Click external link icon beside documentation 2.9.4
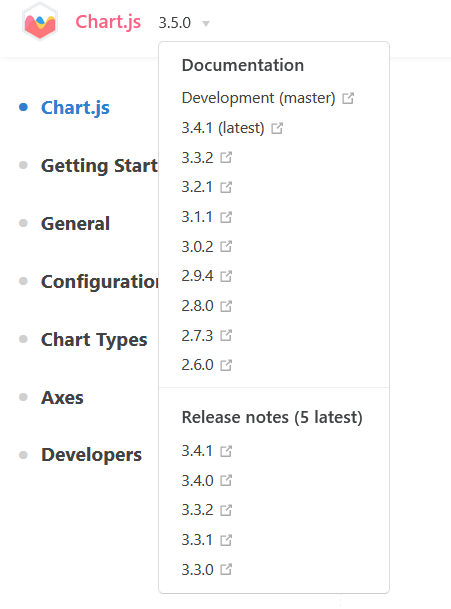The height and width of the screenshot is (609, 451). [226, 276]
